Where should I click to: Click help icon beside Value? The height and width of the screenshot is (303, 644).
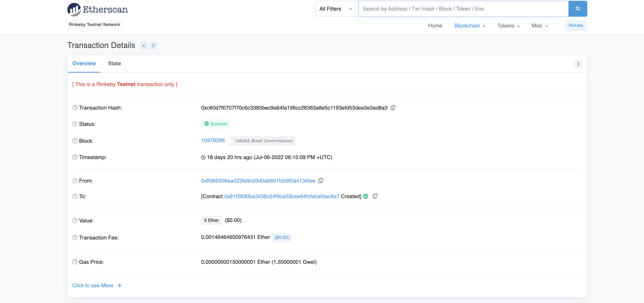tap(75, 221)
